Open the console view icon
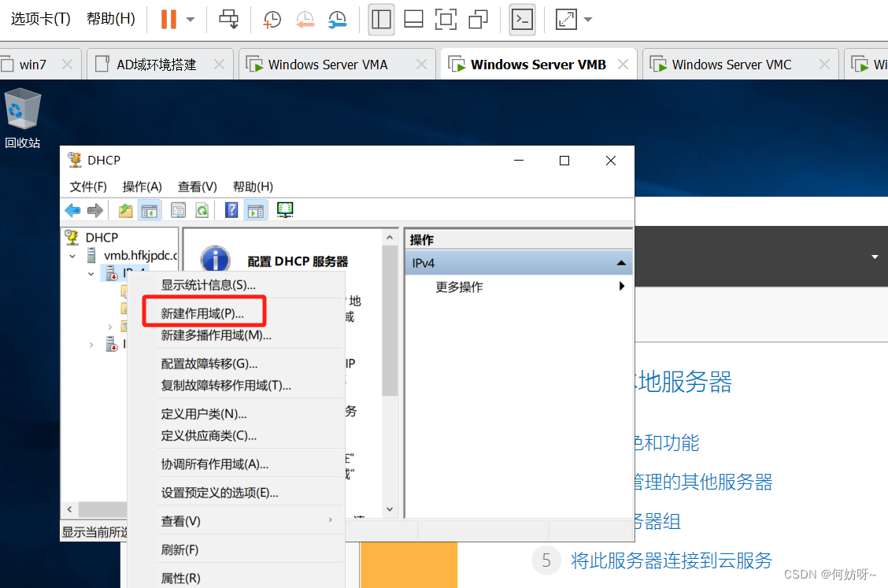The image size is (888, 588). (x=522, y=19)
